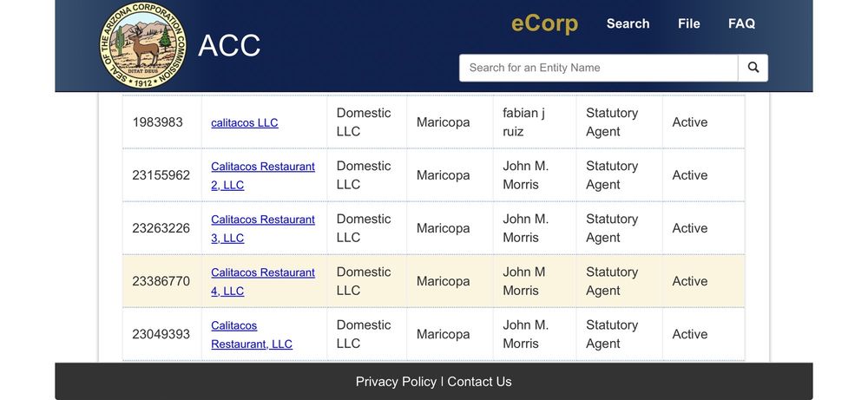Select entity number 23386770 in highlighted row
The image size is (868, 400).
pos(161,281)
